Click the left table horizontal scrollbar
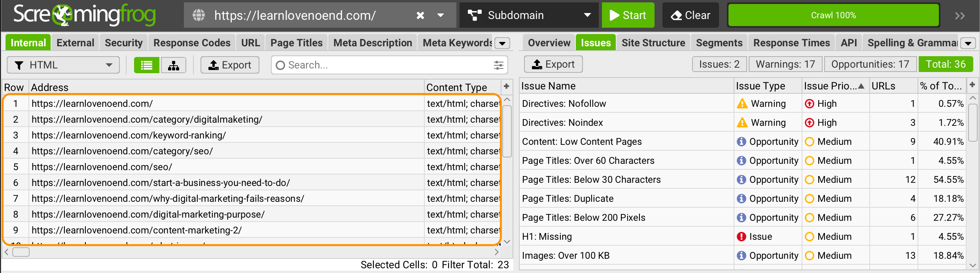This screenshot has width=980, height=273. coord(21,252)
